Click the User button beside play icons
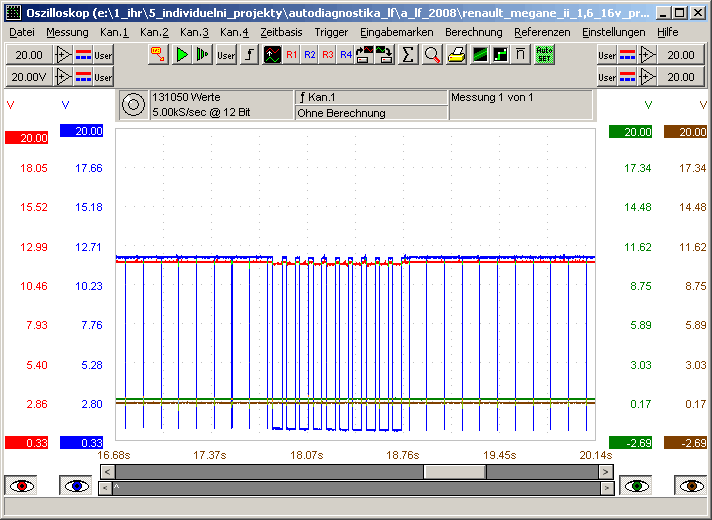Viewport: 712px width, 520px height. click(x=227, y=55)
